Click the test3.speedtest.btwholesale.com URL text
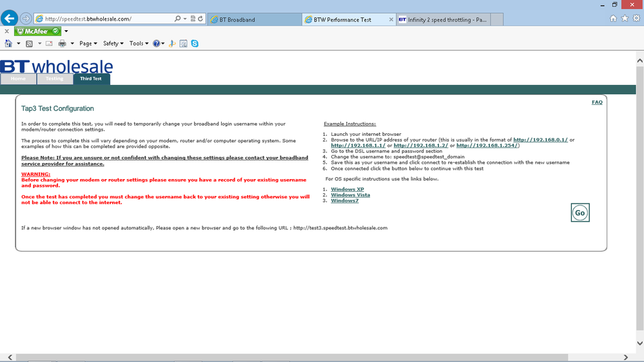This screenshot has height=362, width=644. coord(340,228)
